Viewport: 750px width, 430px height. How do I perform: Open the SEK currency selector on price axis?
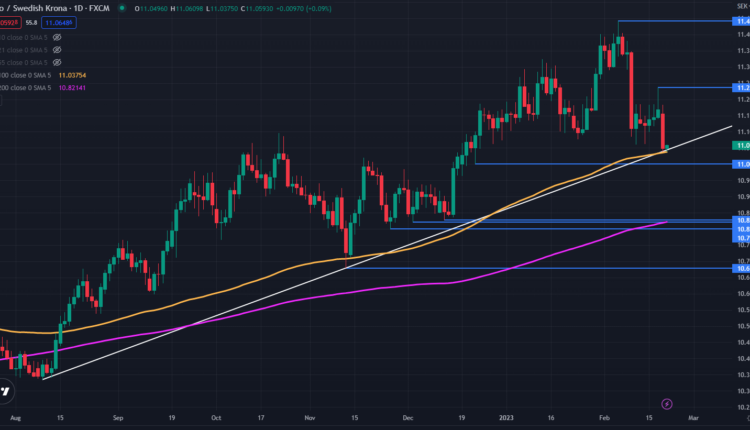pyautogui.click(x=741, y=5)
